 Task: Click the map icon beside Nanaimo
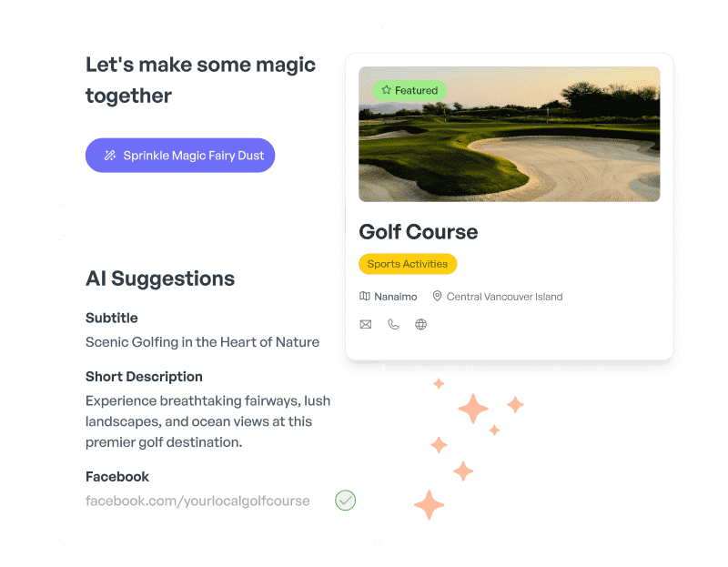pos(365,297)
